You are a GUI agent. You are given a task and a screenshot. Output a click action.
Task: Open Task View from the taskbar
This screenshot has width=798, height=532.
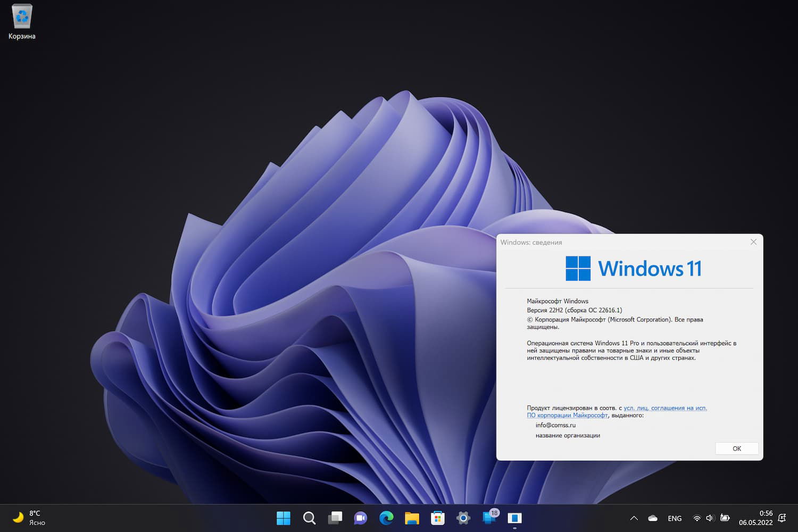(335, 518)
